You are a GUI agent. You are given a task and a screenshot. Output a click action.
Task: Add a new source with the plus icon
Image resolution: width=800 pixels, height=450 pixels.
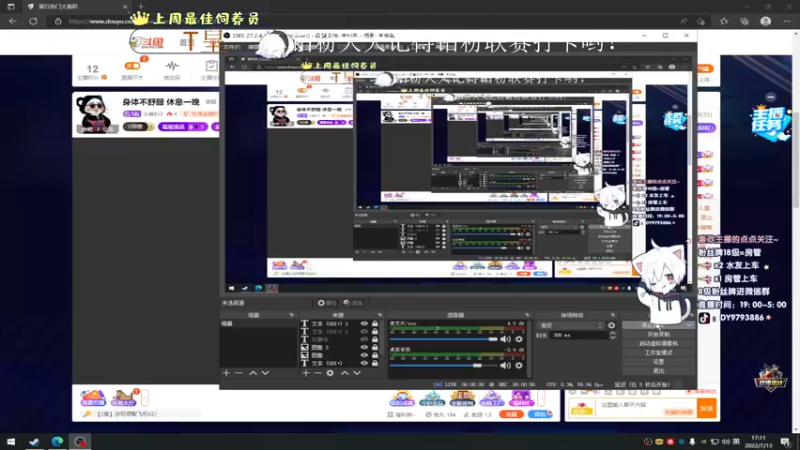pyautogui.click(x=305, y=373)
